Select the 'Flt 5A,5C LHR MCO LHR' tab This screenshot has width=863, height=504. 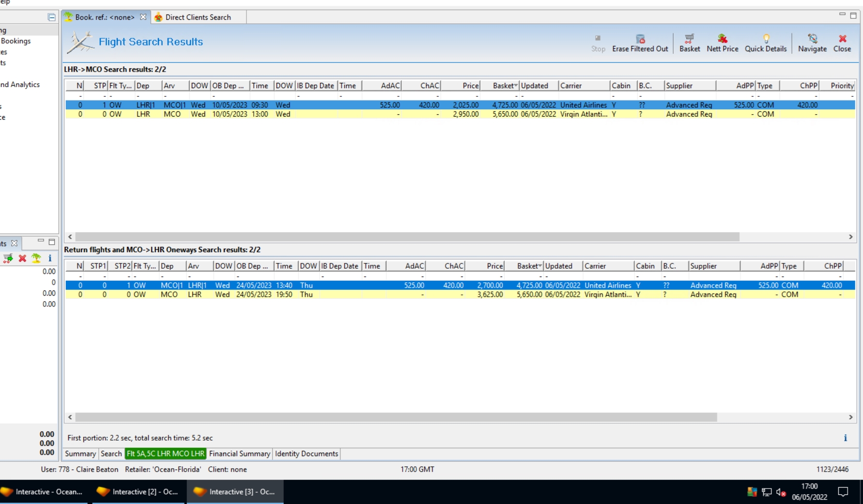166,454
